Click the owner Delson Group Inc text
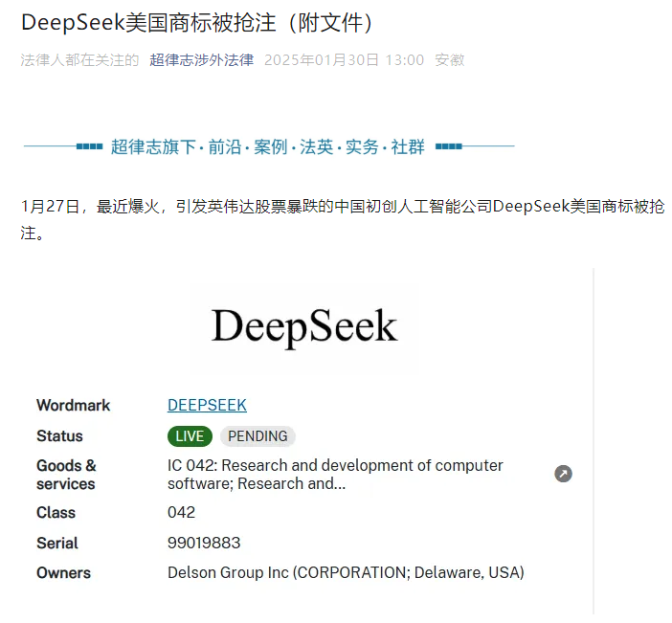The height and width of the screenshot is (623, 672). coord(346,573)
